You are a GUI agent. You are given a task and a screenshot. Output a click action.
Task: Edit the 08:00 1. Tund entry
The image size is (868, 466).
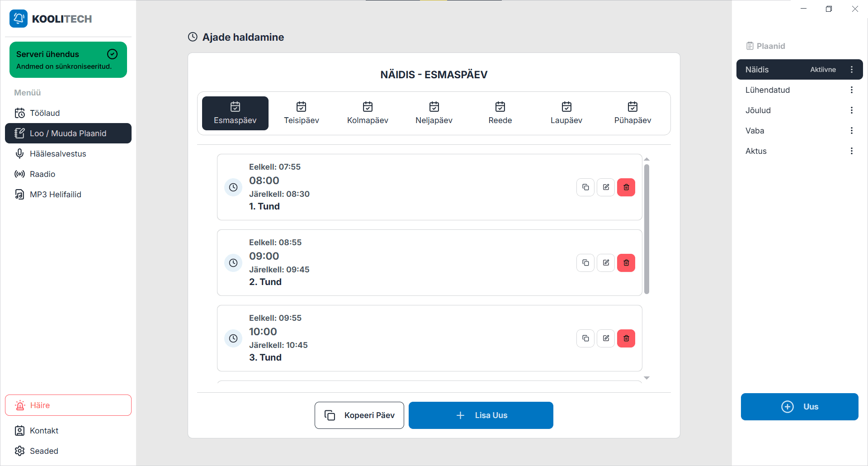606,187
